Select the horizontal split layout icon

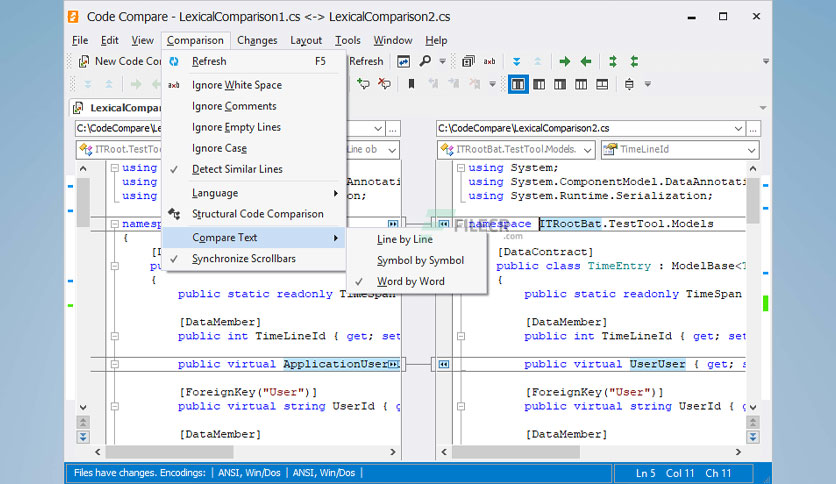click(602, 84)
